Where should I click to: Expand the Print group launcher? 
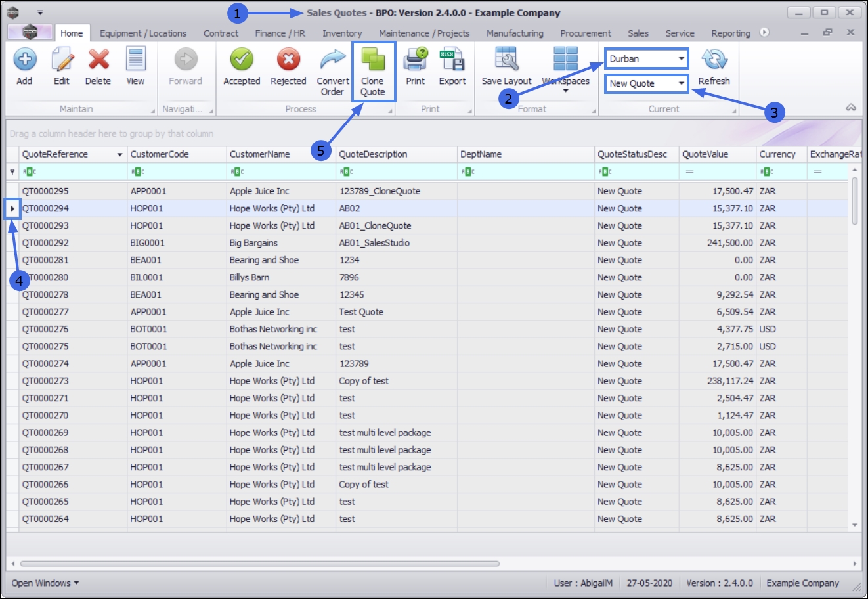pyautogui.click(x=470, y=111)
